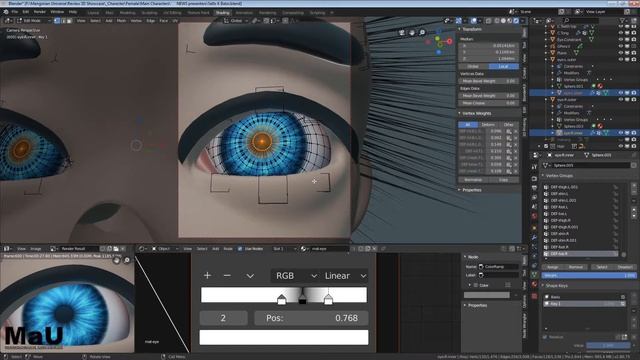Switch to the Animation workspace tab
Screen dimensions: 640x360
244,13
